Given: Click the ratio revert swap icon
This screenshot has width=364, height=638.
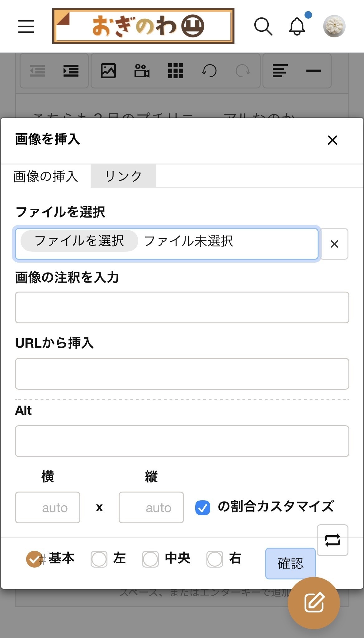Looking at the screenshot, I should click(332, 540).
